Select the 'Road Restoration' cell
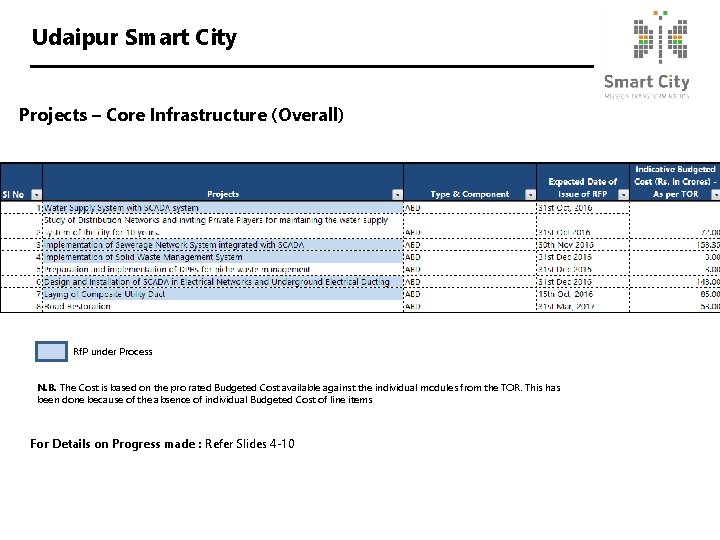The width and height of the screenshot is (720, 540). point(223,306)
